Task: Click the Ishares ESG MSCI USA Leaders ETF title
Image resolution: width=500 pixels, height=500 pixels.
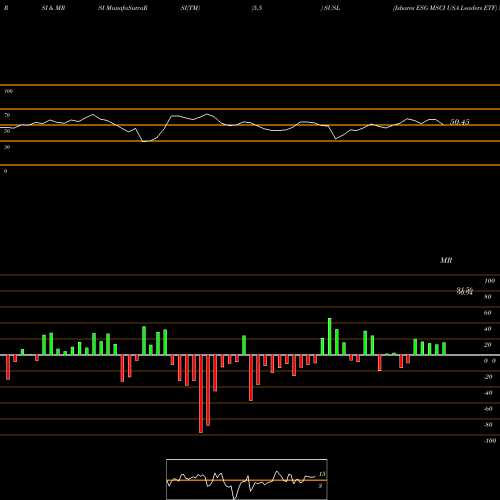Action: pos(445,8)
